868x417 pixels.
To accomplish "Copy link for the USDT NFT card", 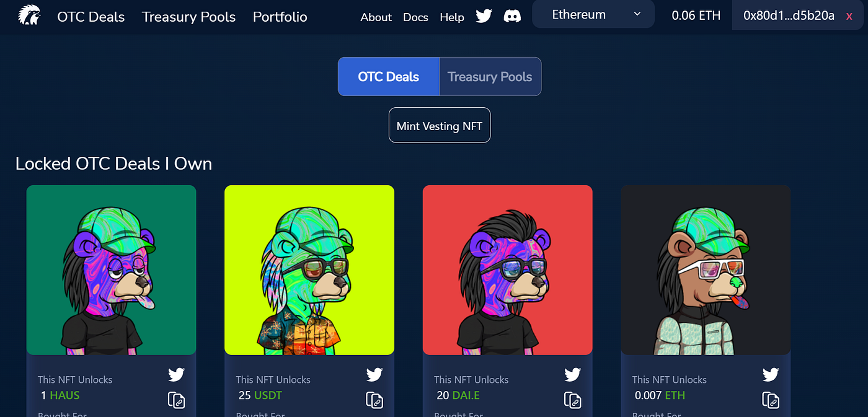I will point(374,400).
